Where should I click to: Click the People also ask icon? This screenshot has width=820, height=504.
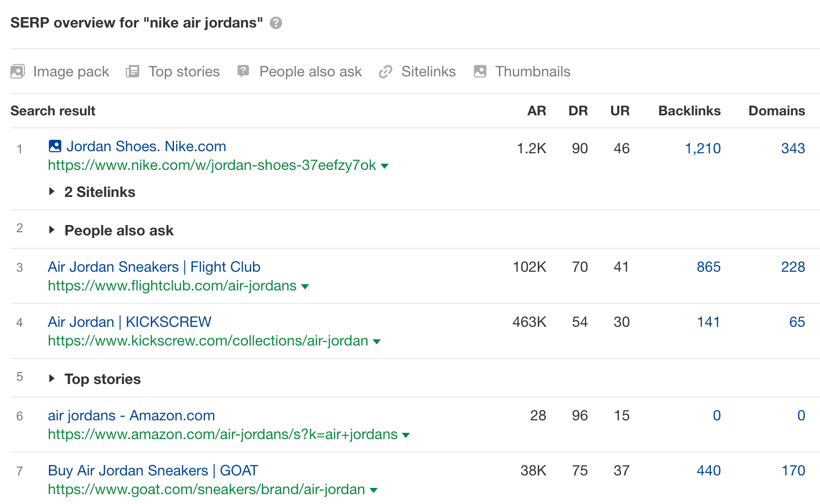(x=243, y=71)
